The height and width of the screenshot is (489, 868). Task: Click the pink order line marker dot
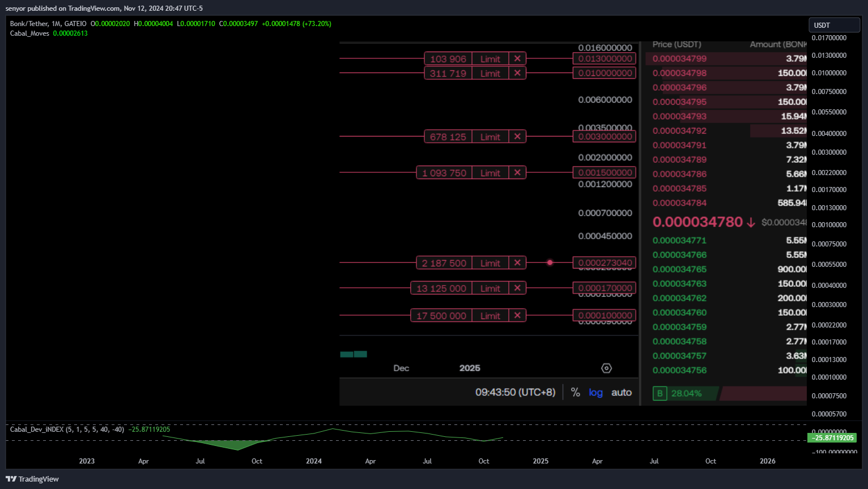pyautogui.click(x=550, y=262)
